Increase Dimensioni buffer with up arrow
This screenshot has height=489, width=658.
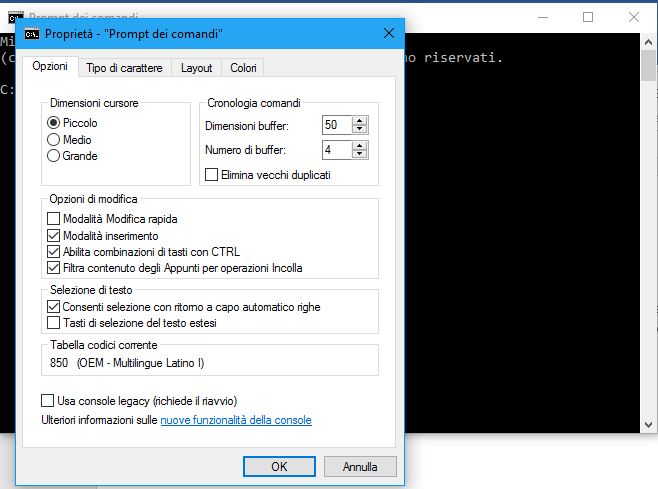tap(360, 121)
